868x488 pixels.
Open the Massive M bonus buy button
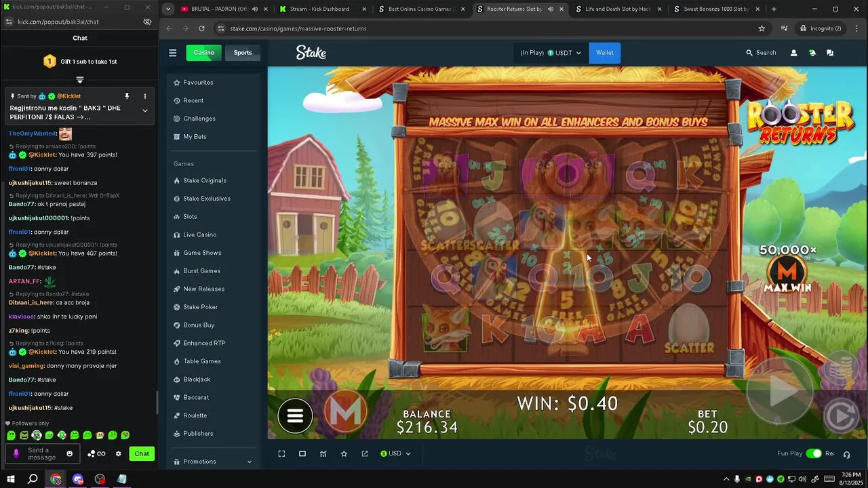[x=346, y=411]
